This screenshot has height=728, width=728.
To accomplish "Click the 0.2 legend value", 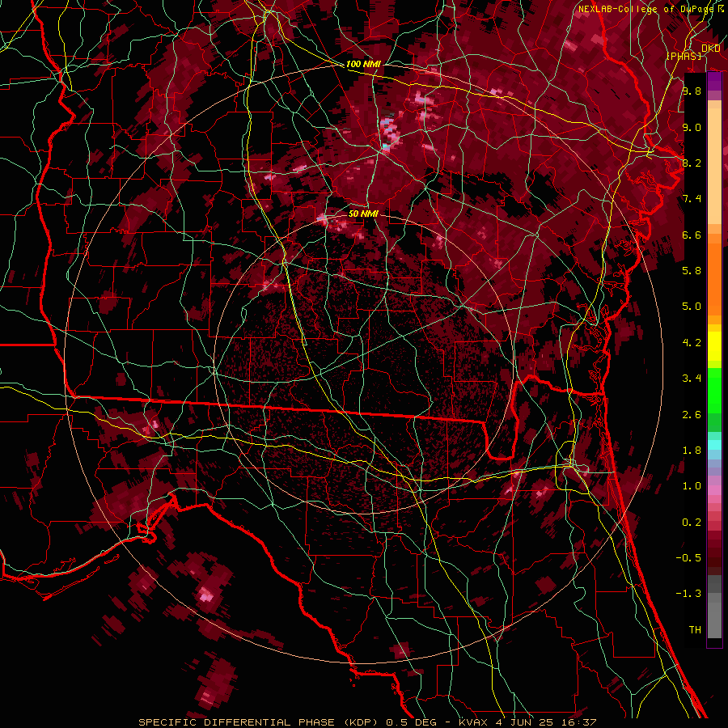I will [x=692, y=523].
